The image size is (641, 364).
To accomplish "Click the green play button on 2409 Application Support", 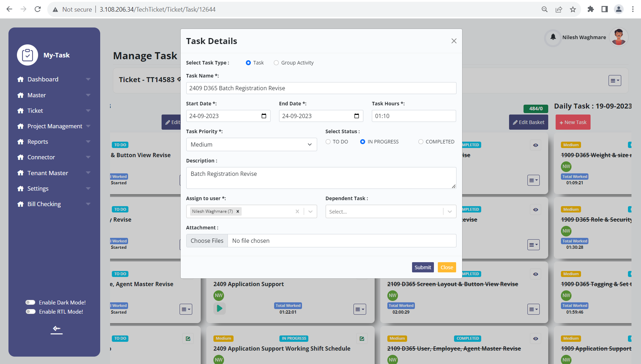I will pos(219,308).
